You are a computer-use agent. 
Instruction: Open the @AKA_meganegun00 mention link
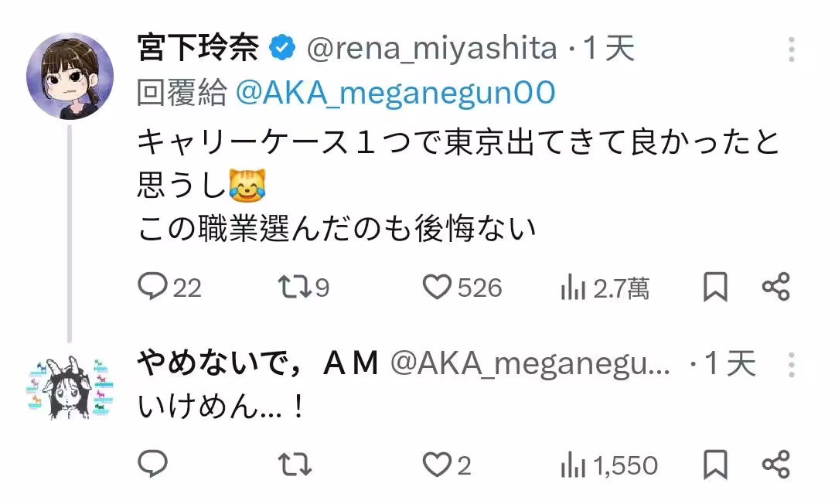394,94
